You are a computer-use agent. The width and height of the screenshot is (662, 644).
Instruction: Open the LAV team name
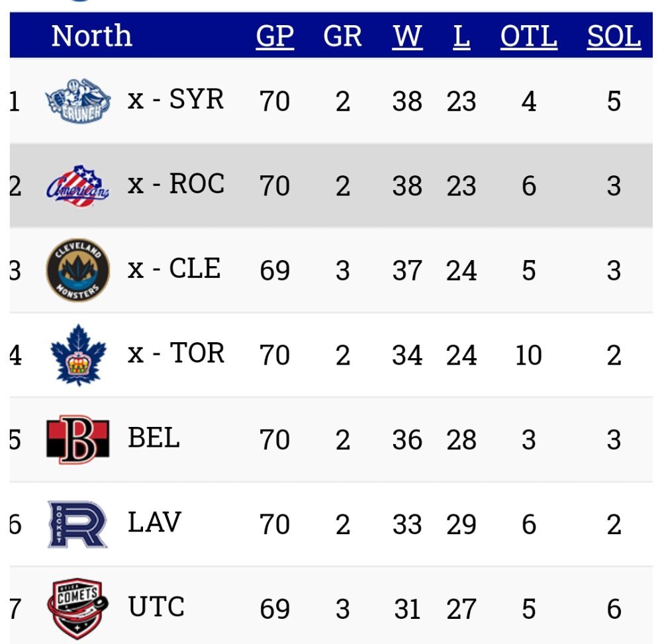154,522
